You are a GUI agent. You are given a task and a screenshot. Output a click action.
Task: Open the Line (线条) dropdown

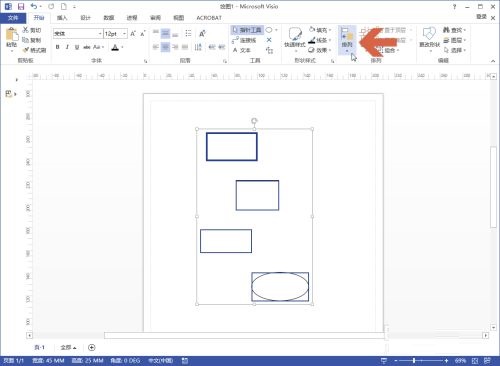tap(319, 40)
